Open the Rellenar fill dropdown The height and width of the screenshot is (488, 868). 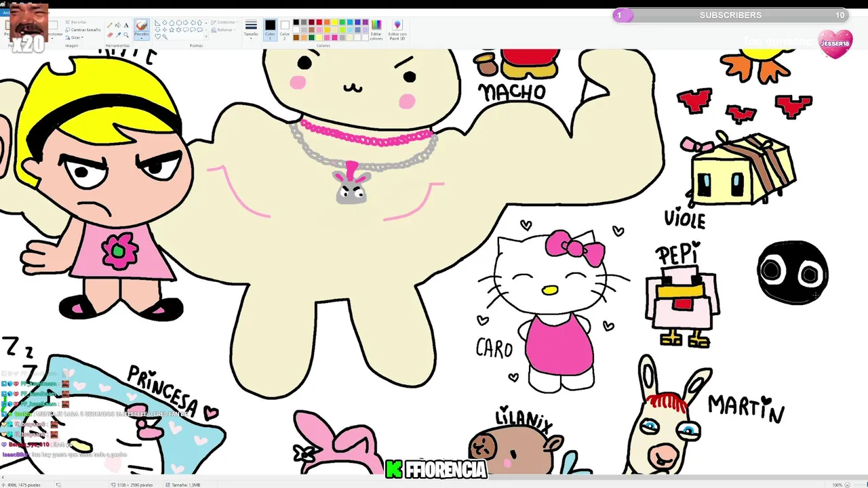(224, 30)
